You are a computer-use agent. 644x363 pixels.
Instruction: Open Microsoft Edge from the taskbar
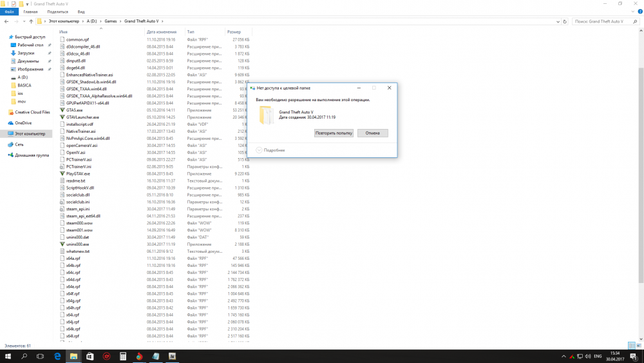point(57,356)
